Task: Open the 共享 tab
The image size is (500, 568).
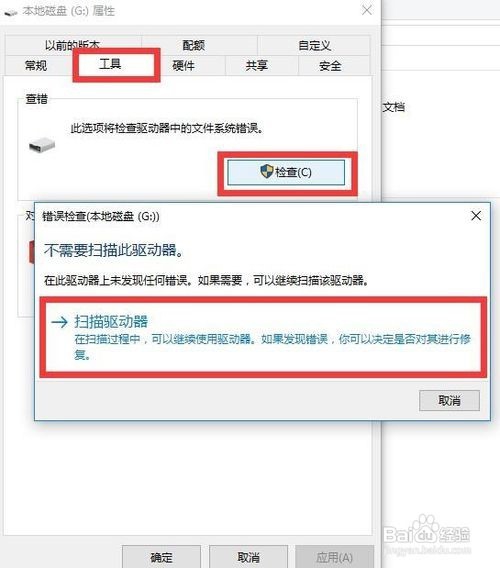Action: [x=257, y=65]
